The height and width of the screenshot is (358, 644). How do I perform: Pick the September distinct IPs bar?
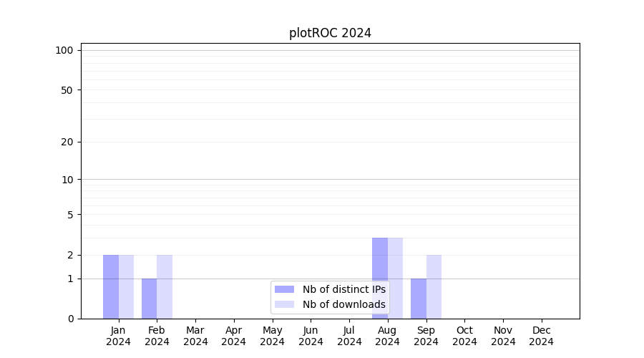[x=419, y=299]
